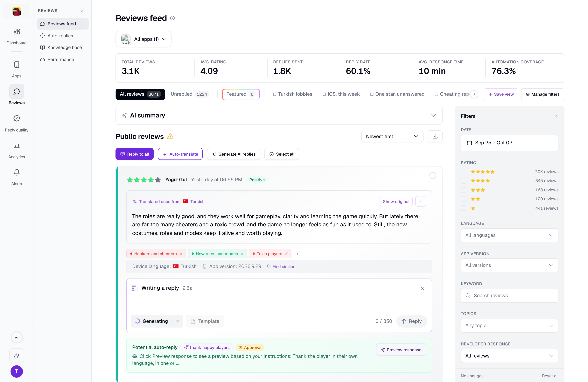Click the Reviews feed info icon

tap(172, 18)
